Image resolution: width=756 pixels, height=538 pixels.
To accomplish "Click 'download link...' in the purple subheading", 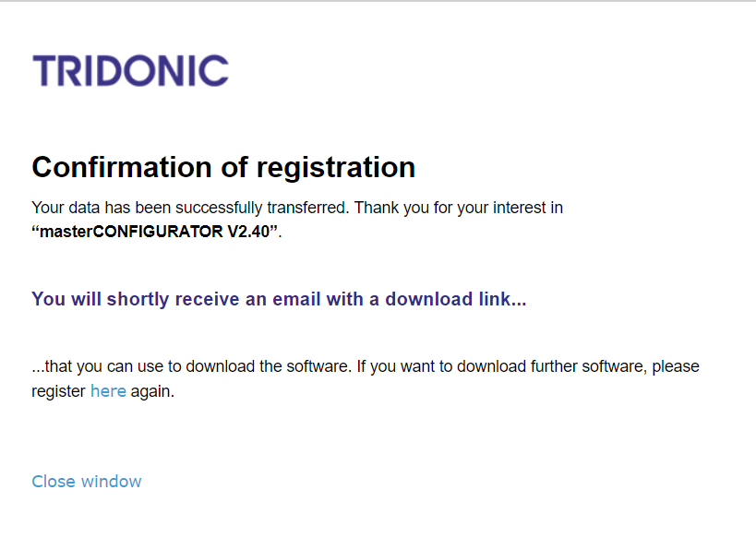I will click(x=456, y=299).
